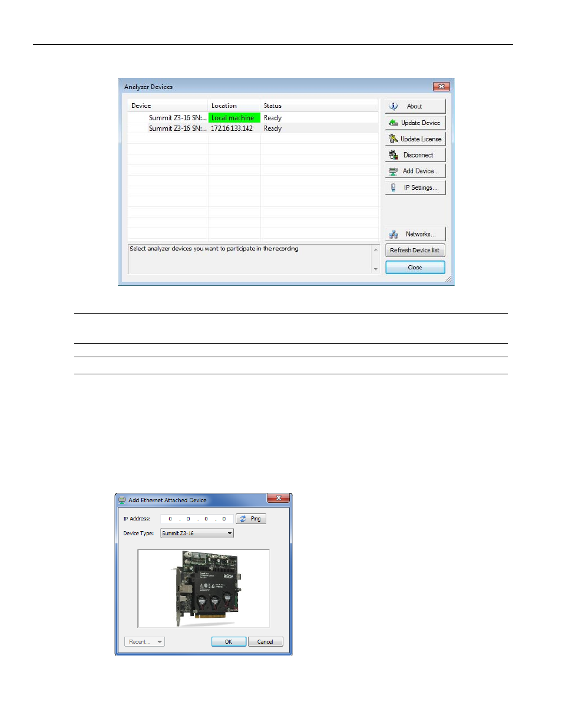Image resolution: width=562 pixels, height=728 pixels.
Task: Select the Summit Z3-16 local machine row
Action: point(253,118)
